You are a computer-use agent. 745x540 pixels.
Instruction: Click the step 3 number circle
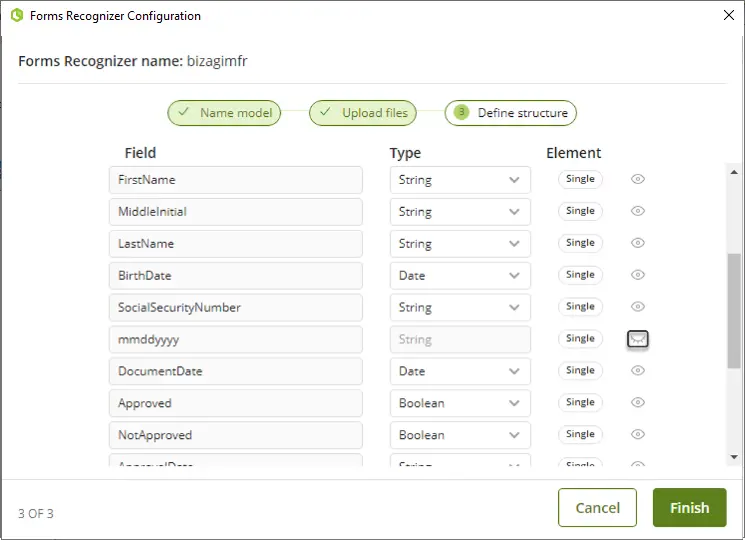tap(461, 112)
